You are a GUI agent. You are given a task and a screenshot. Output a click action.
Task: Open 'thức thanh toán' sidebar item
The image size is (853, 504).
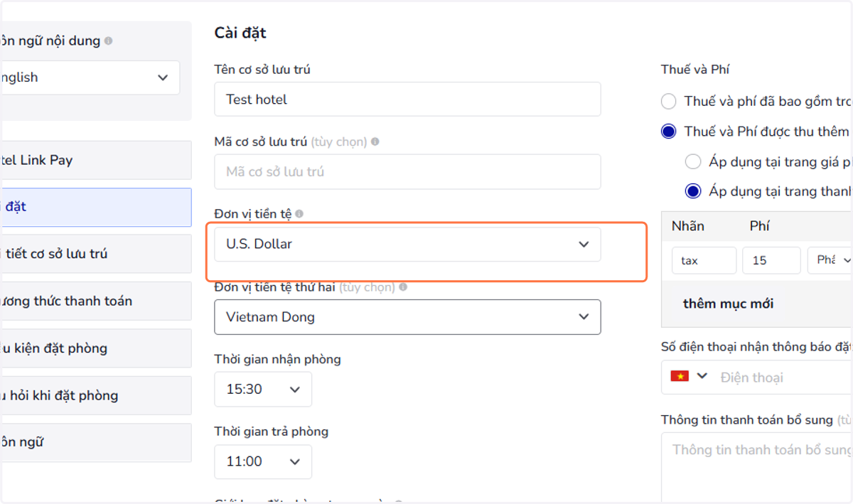click(95, 301)
